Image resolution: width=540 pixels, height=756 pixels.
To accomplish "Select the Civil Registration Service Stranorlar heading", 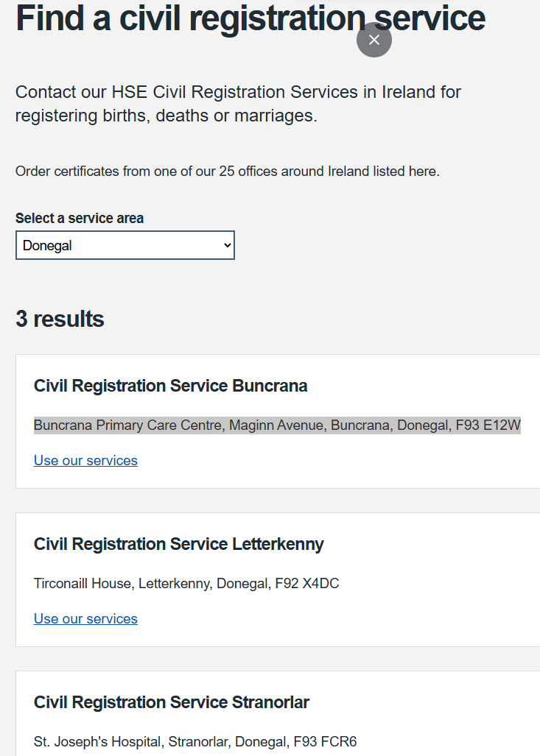I will pos(172,702).
